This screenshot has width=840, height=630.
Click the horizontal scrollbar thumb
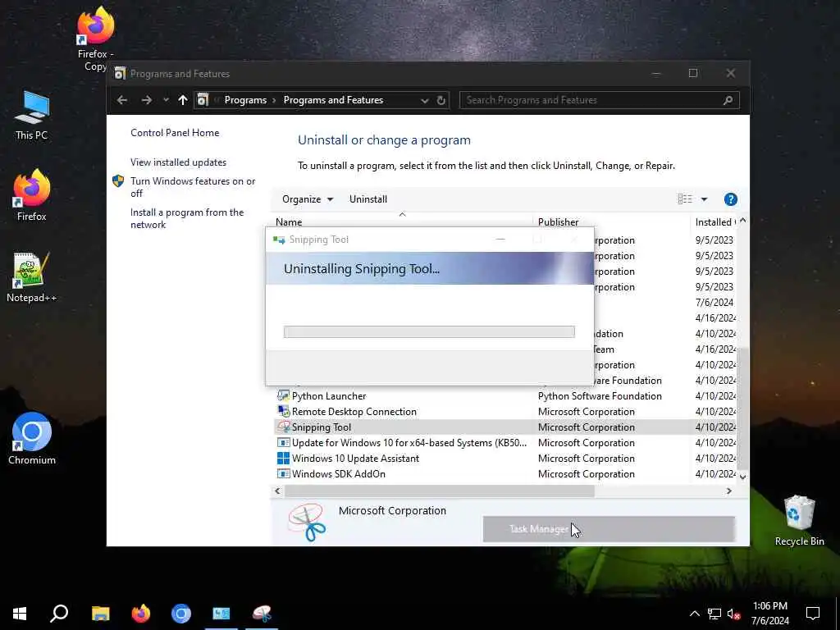(x=440, y=491)
